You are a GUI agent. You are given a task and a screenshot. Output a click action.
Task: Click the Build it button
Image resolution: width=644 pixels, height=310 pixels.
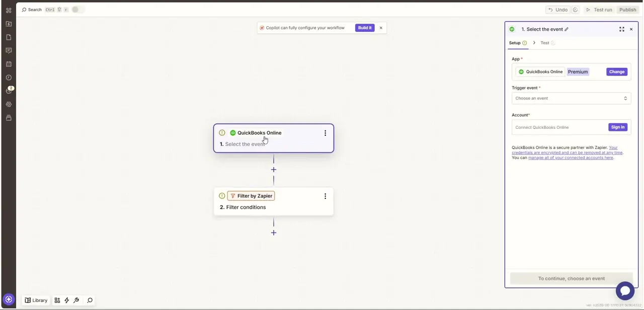click(365, 28)
